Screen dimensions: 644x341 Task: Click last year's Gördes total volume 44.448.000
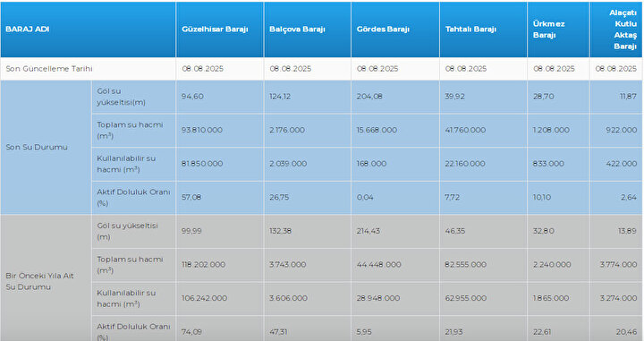click(378, 265)
